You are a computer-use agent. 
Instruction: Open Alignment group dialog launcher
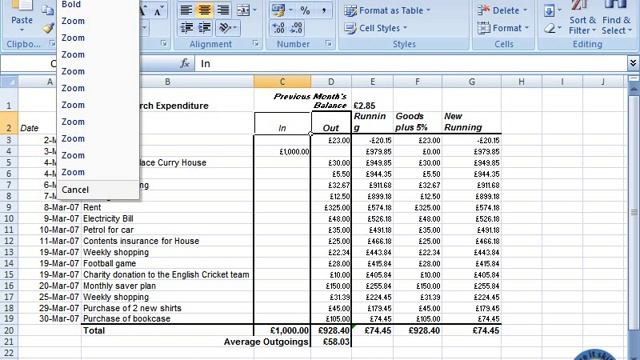click(256, 43)
